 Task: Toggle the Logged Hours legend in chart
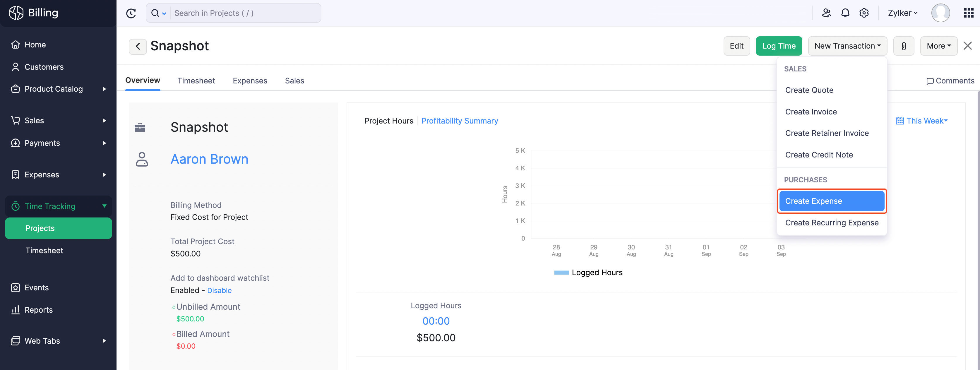(x=588, y=272)
